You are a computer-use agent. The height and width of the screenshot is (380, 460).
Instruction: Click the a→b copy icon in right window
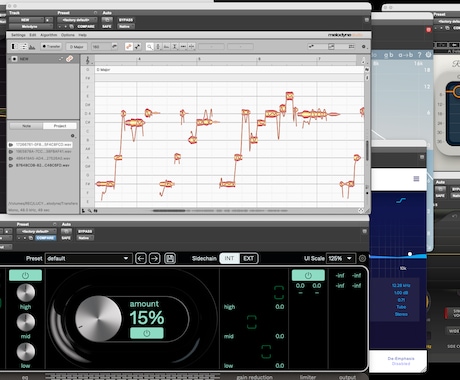406,55
